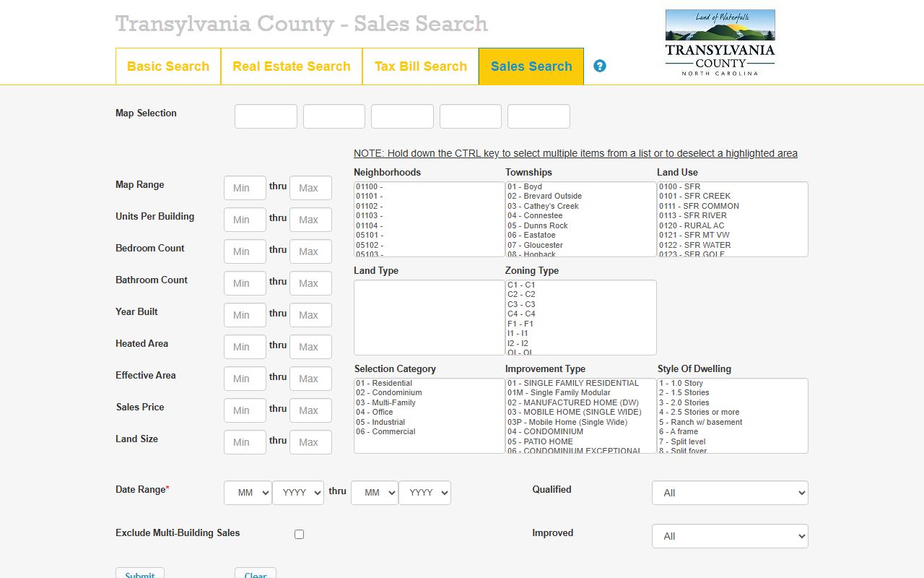Open the Date Range end month dropdown
This screenshot has width=924, height=578.
[x=375, y=493]
